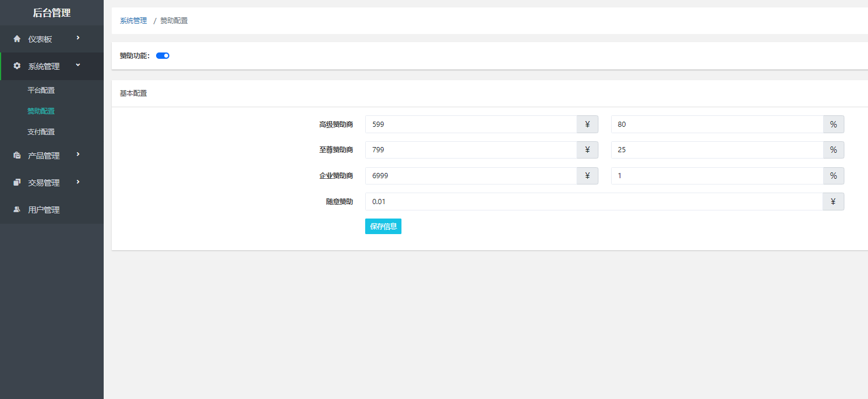
Task: Expand the 交易管理 submenu arrow
Action: (x=78, y=182)
